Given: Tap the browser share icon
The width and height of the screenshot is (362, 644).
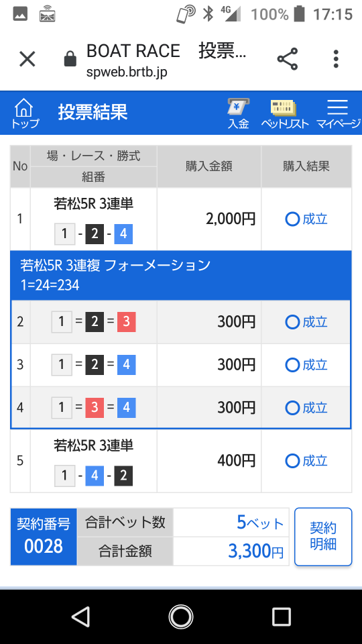Looking at the screenshot, I should click(288, 59).
